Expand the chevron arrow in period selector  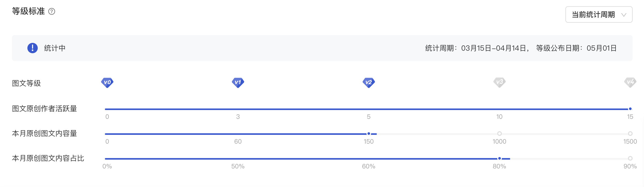pyautogui.click(x=624, y=15)
